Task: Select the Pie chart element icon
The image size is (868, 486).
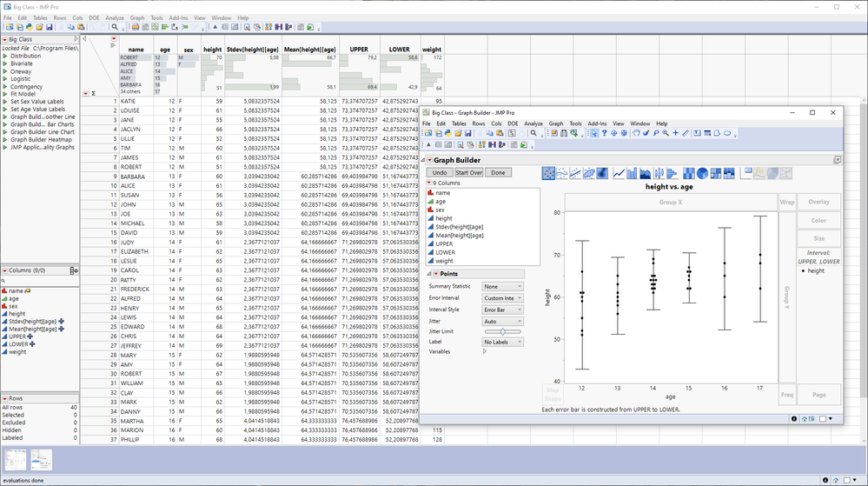Action: 703,174
